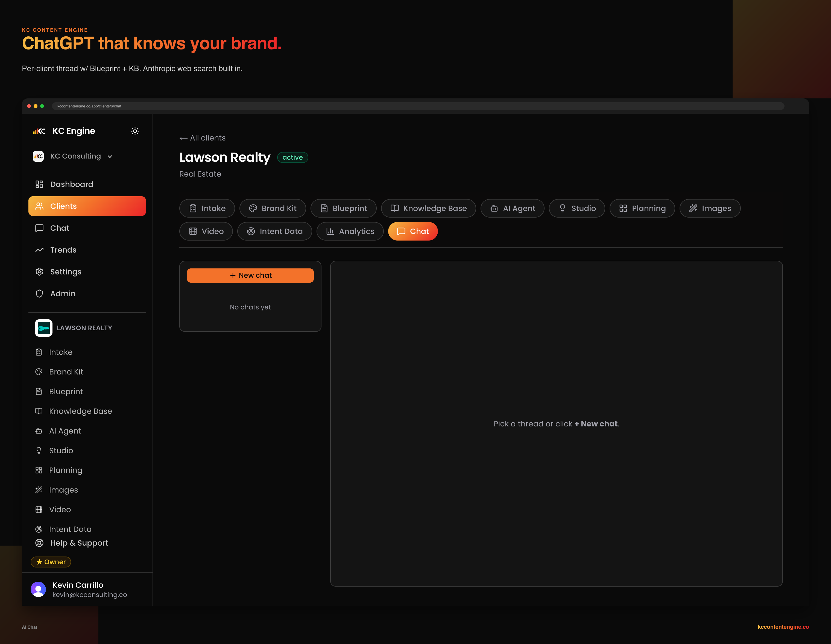Click the Owner badge

(51, 562)
